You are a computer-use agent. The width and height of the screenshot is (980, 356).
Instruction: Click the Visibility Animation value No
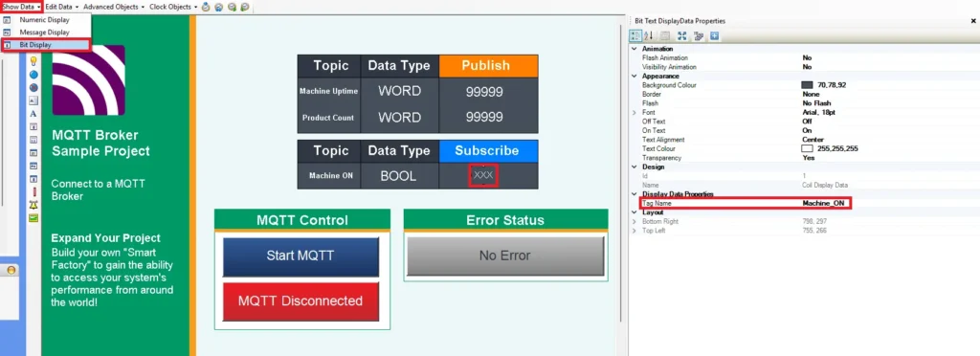807,66
